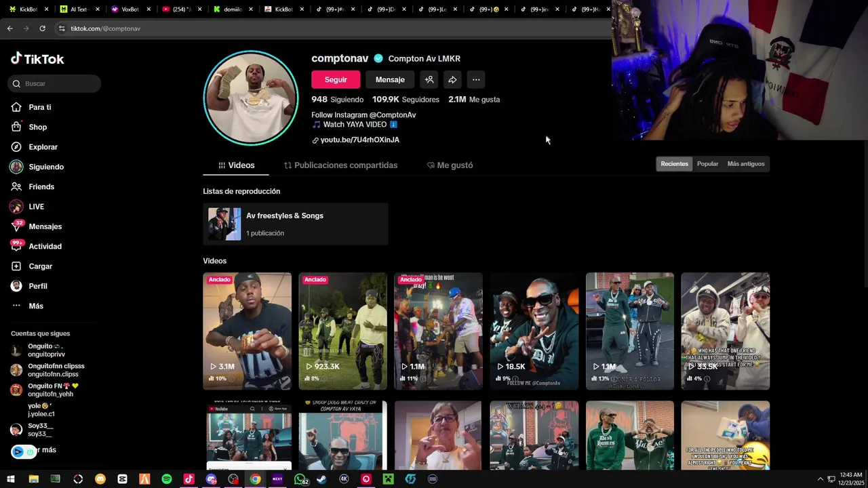
Task: Open pinned video with 923.3K views
Action: coord(342,331)
